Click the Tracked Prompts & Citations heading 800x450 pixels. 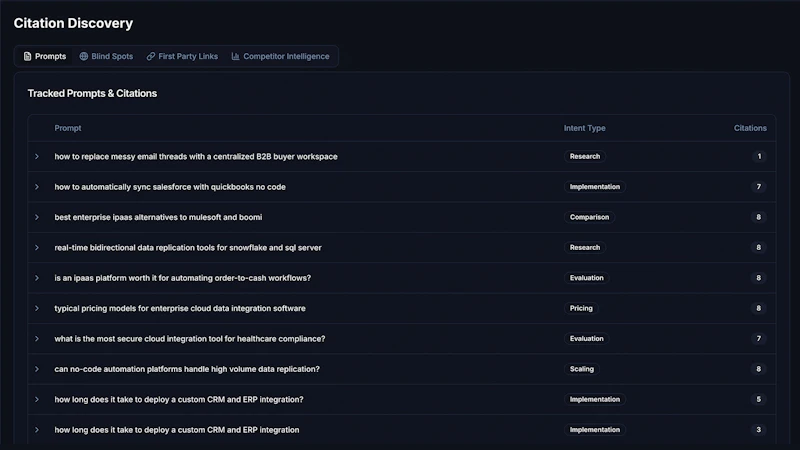[x=92, y=93]
